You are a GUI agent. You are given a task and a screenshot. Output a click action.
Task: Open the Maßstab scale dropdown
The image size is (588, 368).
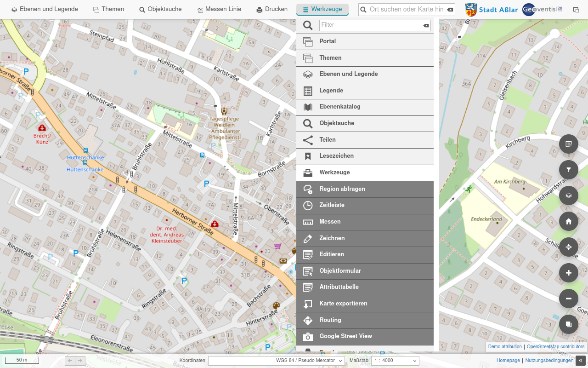[395, 361]
